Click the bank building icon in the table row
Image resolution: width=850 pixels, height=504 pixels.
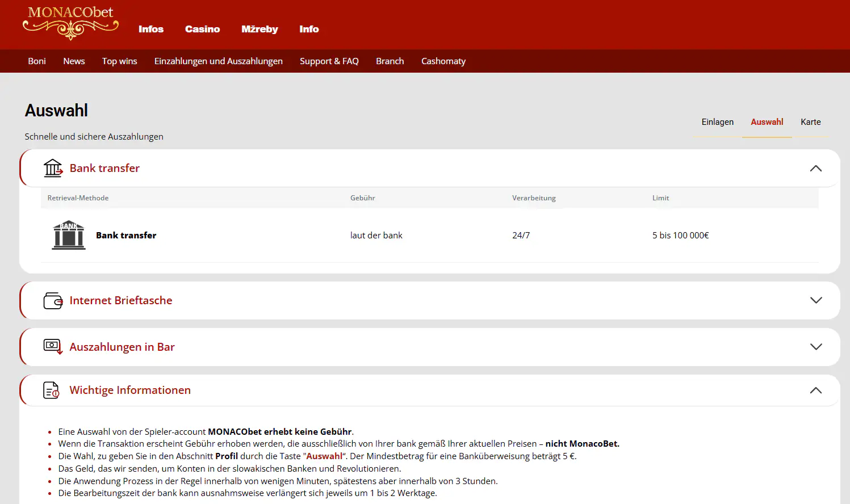pos(69,235)
